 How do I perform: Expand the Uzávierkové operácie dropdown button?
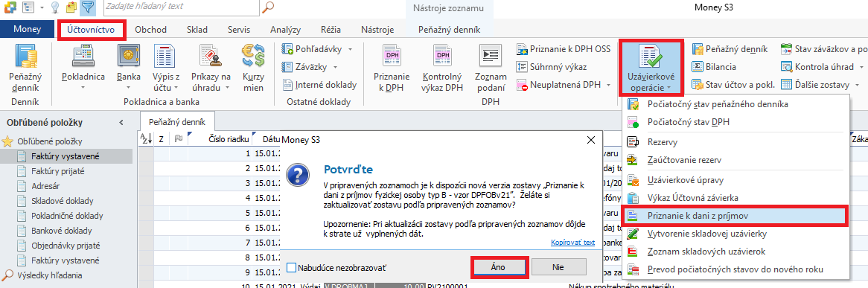[x=651, y=68]
